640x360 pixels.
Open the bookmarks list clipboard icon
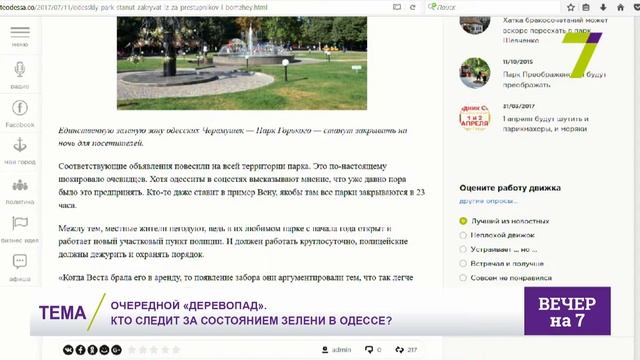pyautogui.click(x=586, y=7)
